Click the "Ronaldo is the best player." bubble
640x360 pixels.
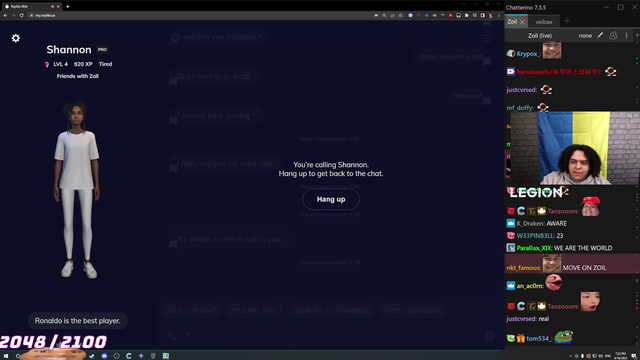pos(78,321)
